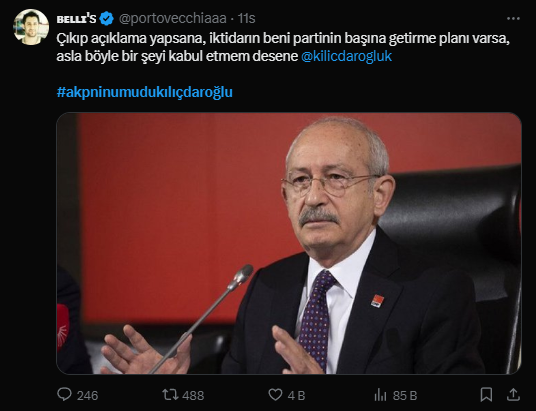Viewport: 536px width, 411px height.
Task: Open view analytics bar chart icon
Action: point(380,395)
